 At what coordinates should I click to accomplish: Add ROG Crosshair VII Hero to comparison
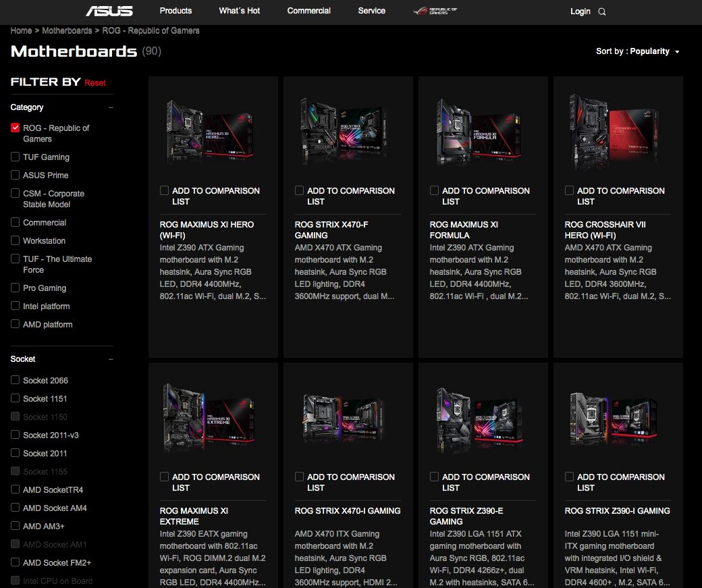(x=570, y=191)
